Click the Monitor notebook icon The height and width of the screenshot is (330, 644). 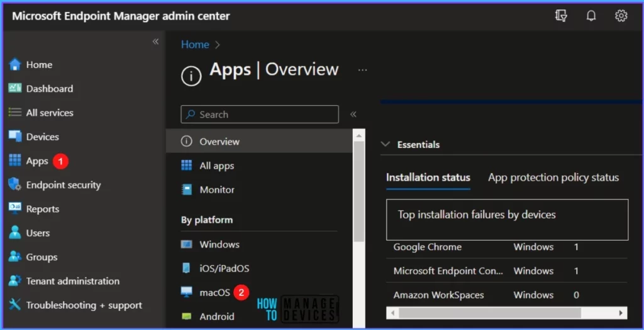click(x=186, y=190)
